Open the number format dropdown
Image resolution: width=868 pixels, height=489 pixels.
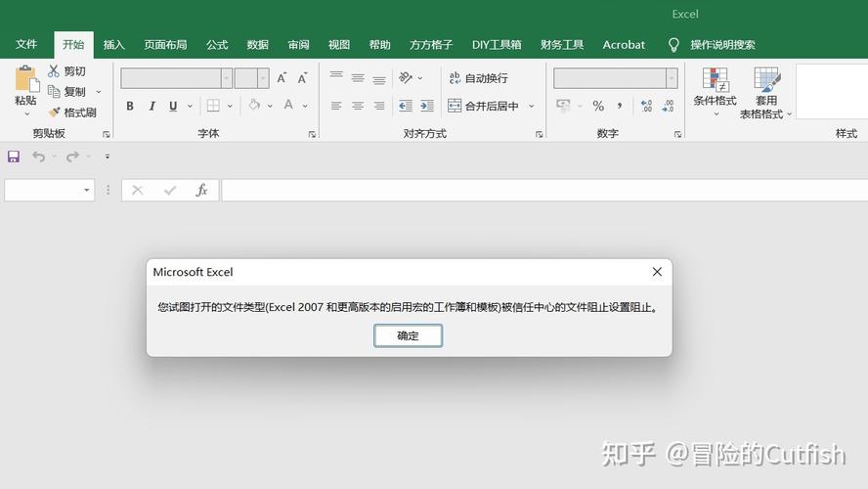point(672,78)
